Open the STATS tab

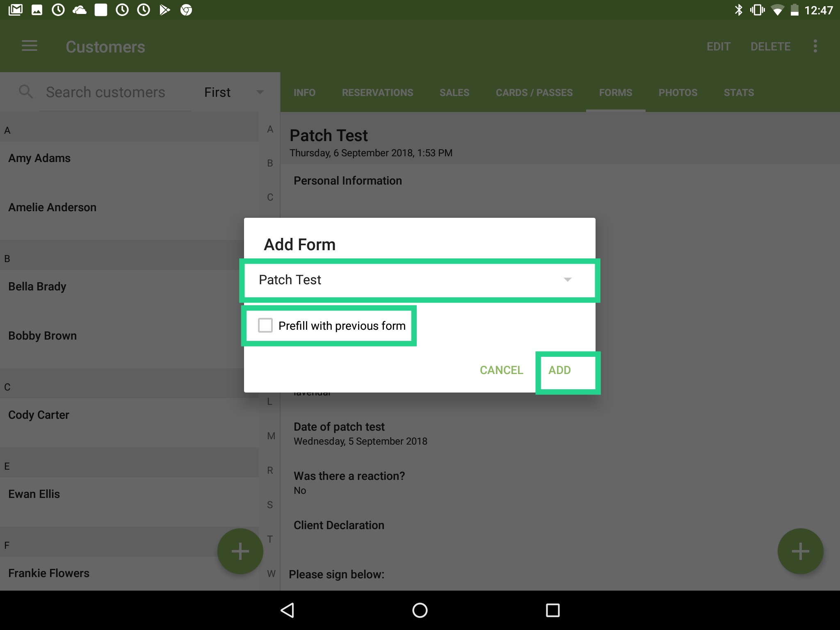(738, 92)
